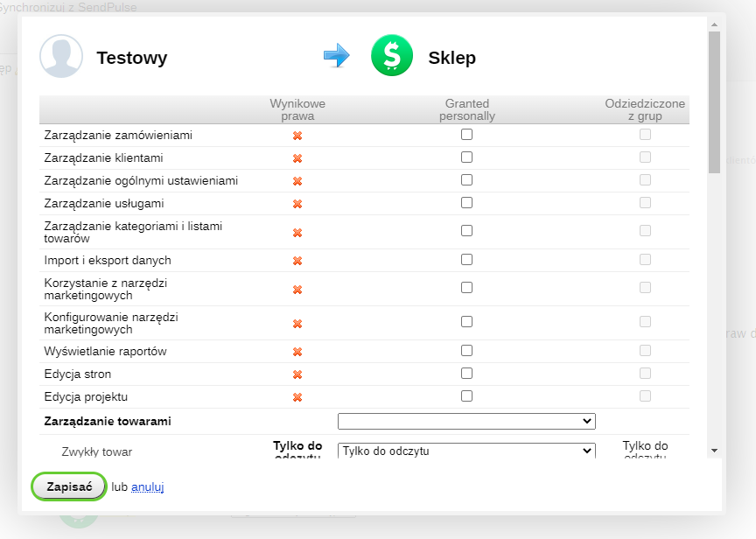756x539 pixels.
Task: Click red X icon for Edycja projektu
Action: point(297,397)
